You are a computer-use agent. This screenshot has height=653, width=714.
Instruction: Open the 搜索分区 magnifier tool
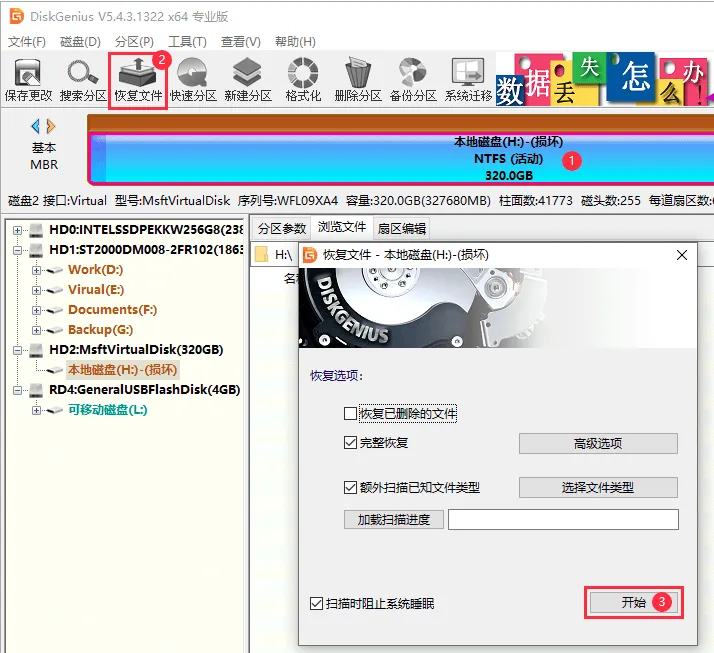pyautogui.click(x=83, y=80)
